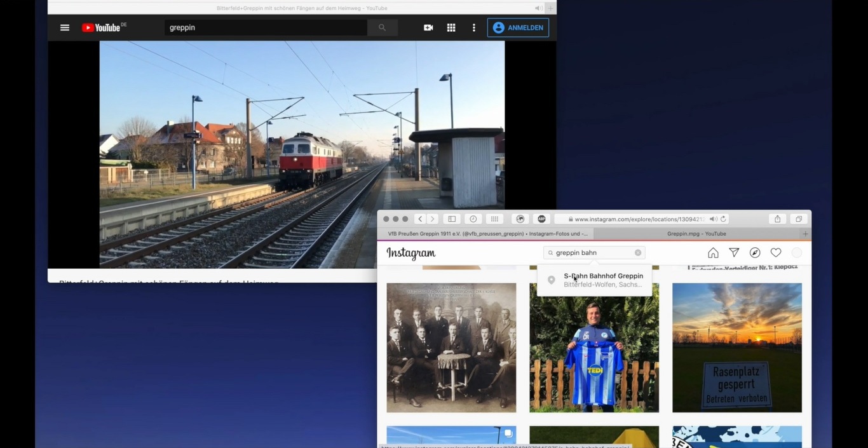
Task: Select the instagram.com address bar
Action: pos(642,219)
